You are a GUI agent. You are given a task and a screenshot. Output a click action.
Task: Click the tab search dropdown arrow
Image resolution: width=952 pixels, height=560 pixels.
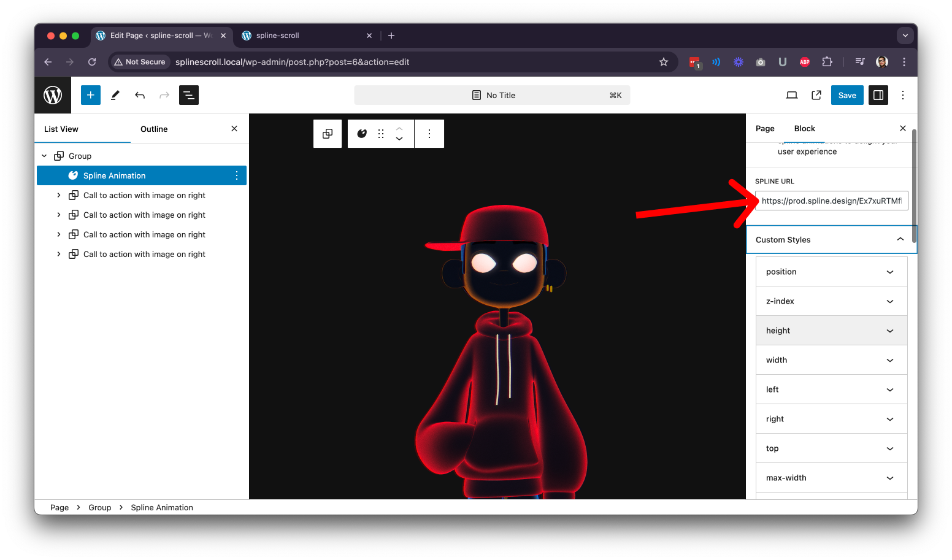pyautogui.click(x=905, y=36)
